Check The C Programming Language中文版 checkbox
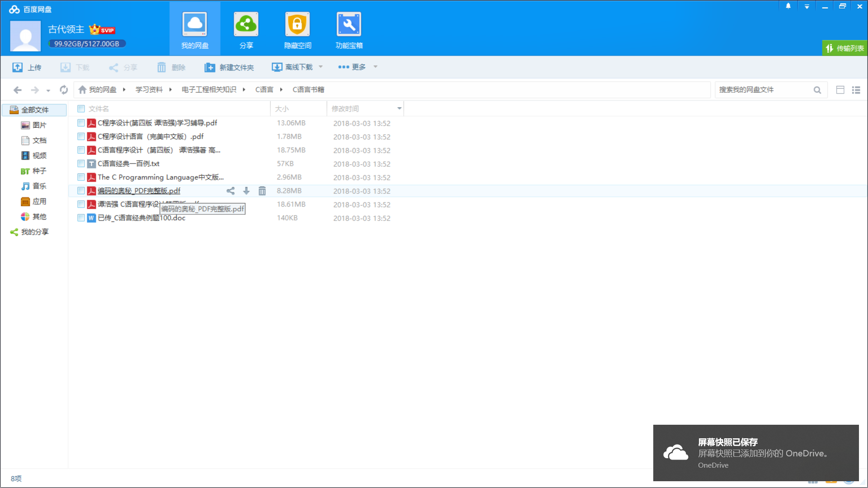868x488 pixels. (x=81, y=177)
